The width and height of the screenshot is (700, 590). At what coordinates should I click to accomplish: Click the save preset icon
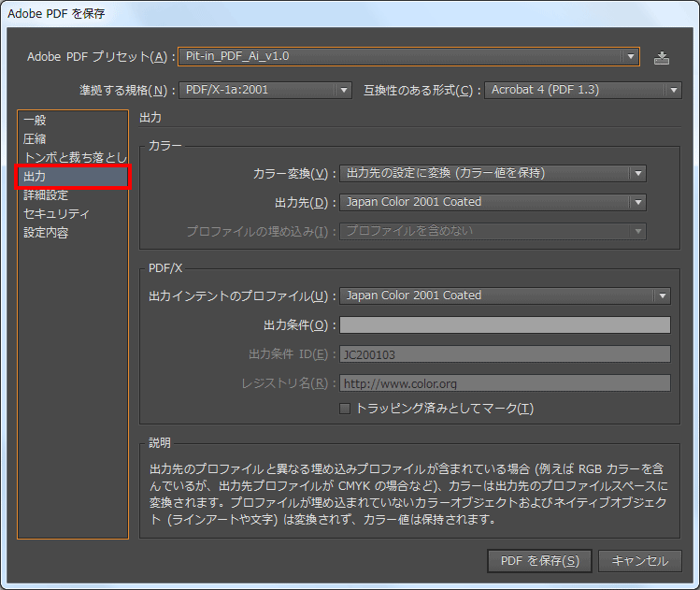[x=662, y=57]
